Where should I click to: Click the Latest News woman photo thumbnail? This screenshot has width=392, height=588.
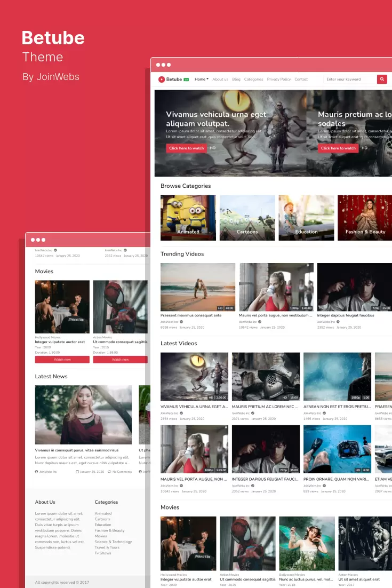coord(83,415)
